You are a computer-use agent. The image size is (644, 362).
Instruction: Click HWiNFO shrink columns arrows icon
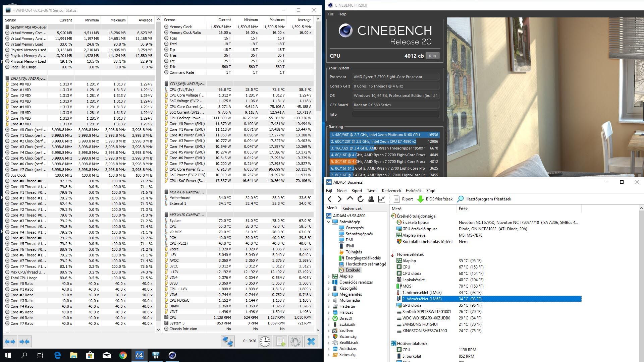coord(24,342)
